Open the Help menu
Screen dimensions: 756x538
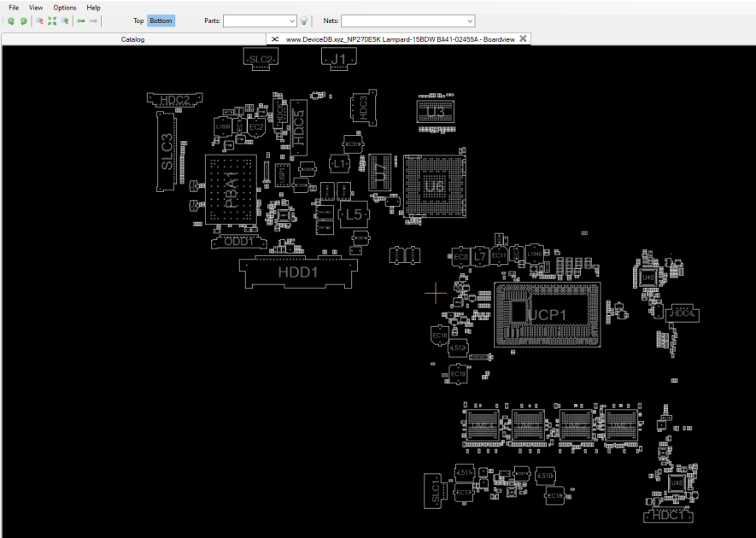pyautogui.click(x=93, y=7)
